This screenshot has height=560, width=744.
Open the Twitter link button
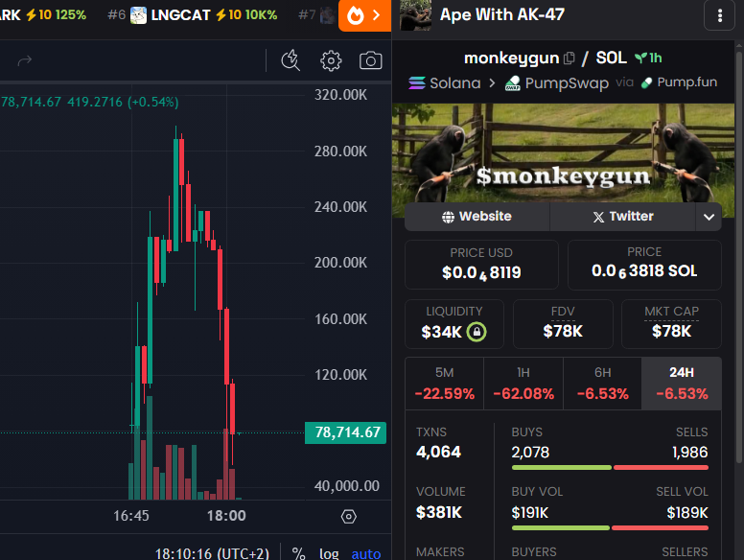click(622, 217)
